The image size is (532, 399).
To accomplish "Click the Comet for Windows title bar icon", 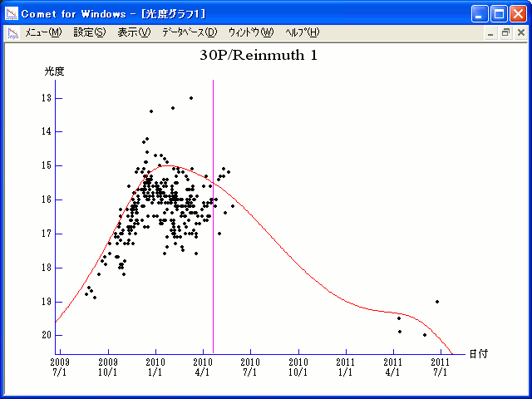I will click(12, 13).
